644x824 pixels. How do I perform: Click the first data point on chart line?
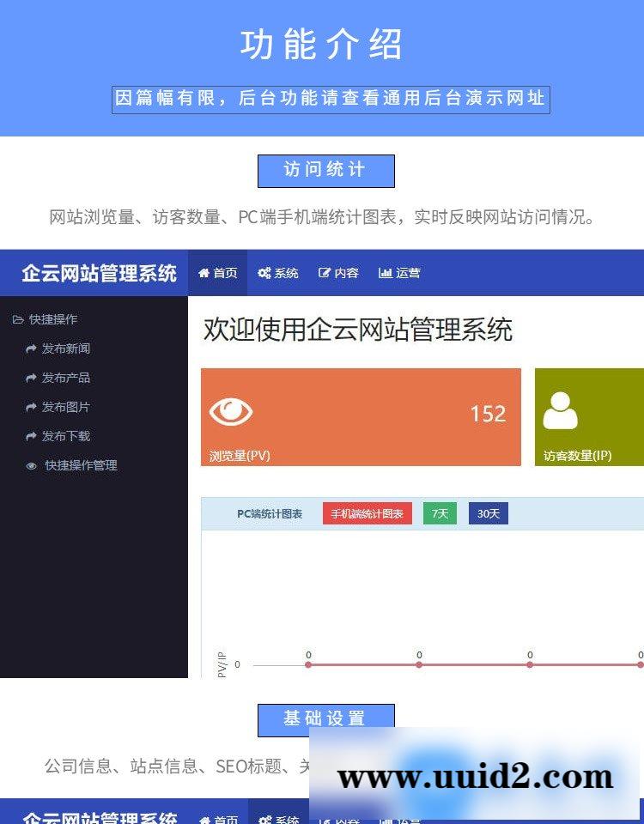(308, 664)
